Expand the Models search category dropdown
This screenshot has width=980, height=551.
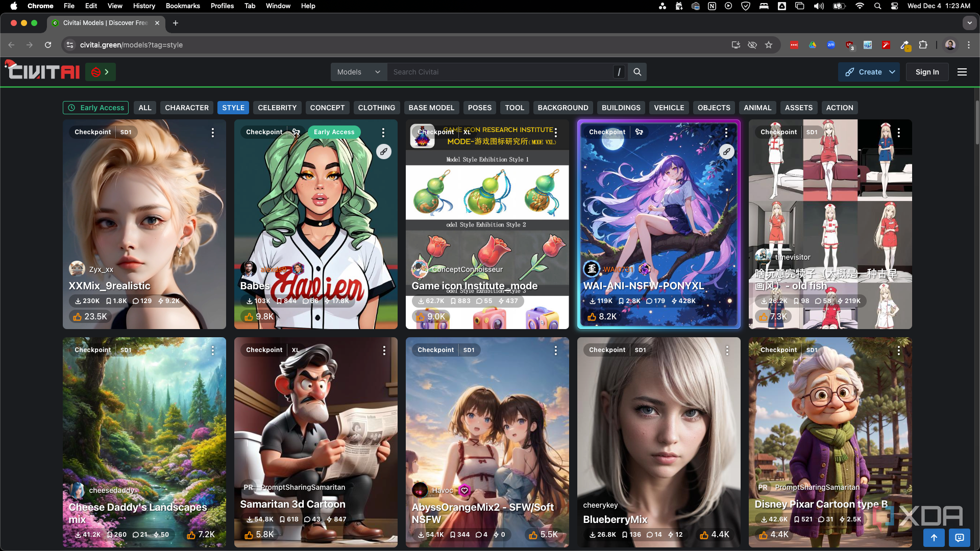[359, 72]
